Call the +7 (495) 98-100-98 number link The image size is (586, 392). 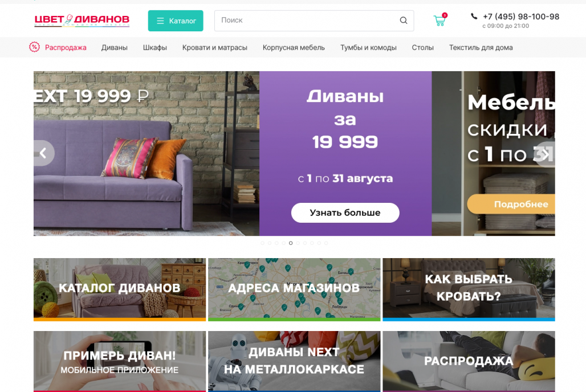tap(521, 17)
